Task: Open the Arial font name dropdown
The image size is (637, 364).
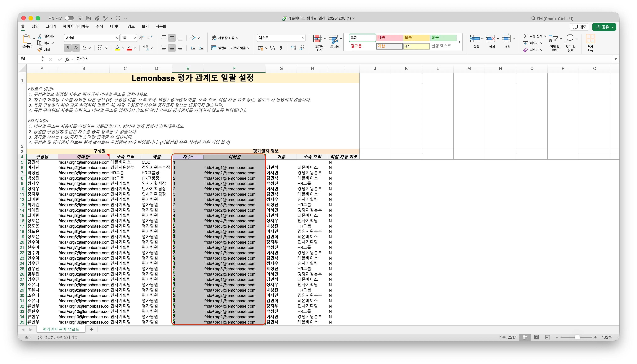Action: [x=117, y=38]
